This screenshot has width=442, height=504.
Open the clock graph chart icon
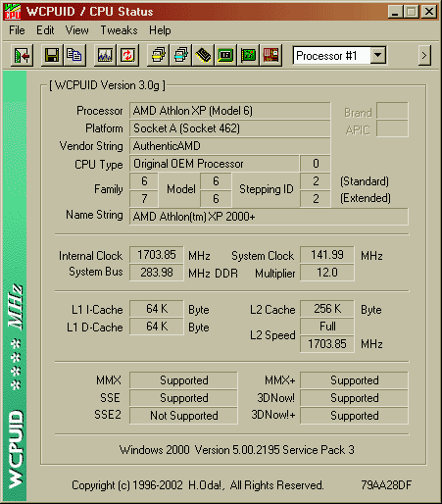point(105,56)
